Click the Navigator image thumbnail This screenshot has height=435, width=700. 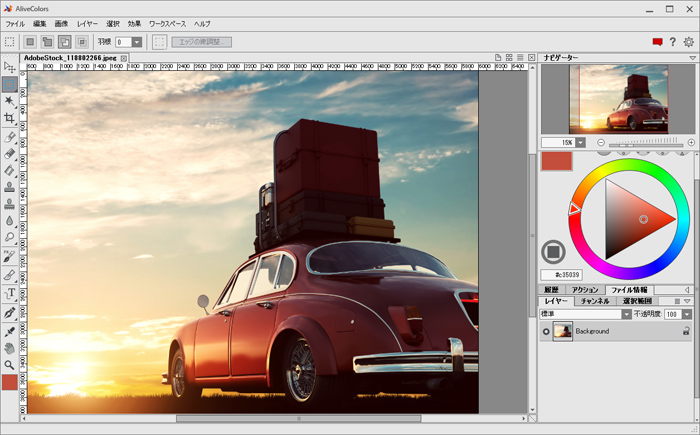618,99
